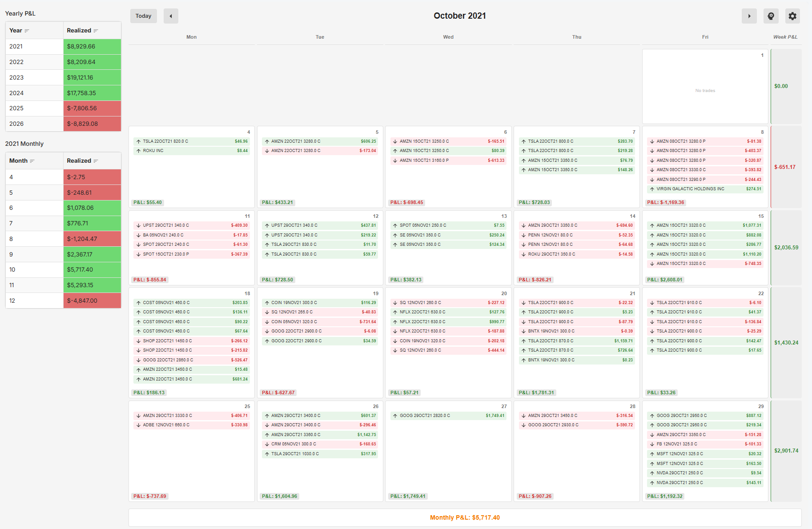The width and height of the screenshot is (812, 529).
Task: Click sort icon beside Monthly Realized header
Action: (96, 161)
